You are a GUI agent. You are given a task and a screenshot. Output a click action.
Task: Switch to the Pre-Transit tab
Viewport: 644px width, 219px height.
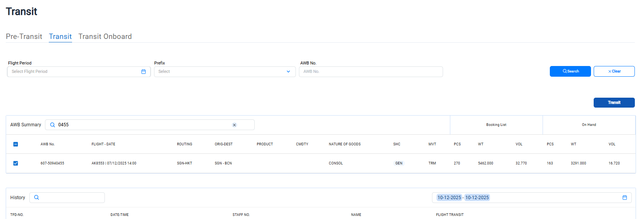[24, 37]
